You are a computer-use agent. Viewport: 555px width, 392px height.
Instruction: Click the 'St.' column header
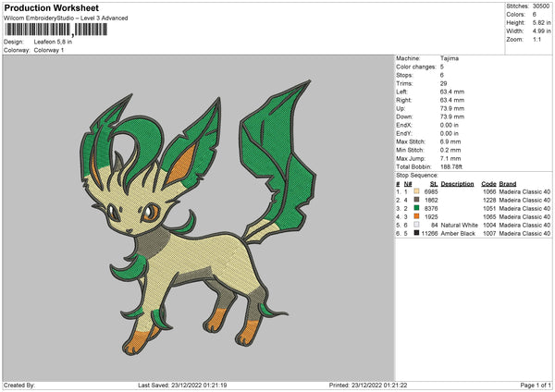coord(434,184)
